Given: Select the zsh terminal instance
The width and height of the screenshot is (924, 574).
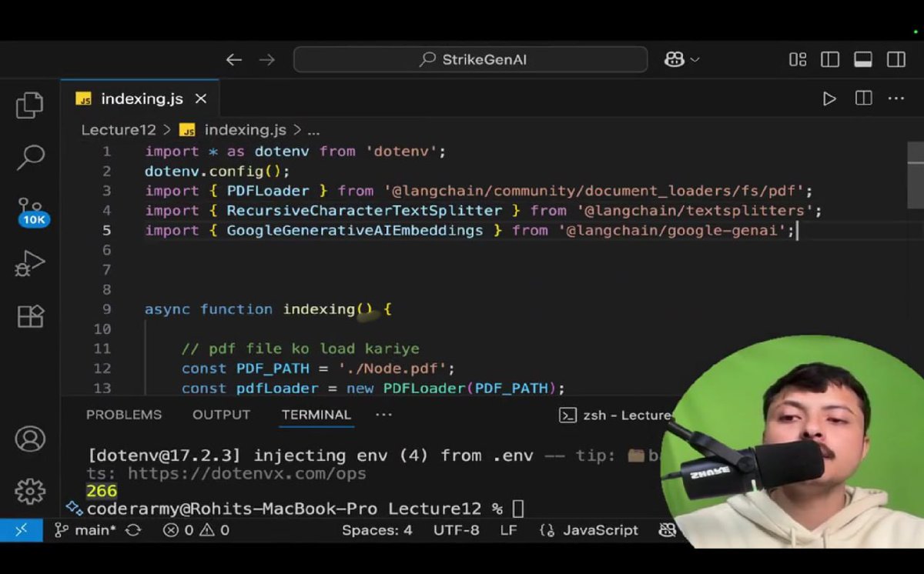Looking at the screenshot, I should (x=615, y=415).
